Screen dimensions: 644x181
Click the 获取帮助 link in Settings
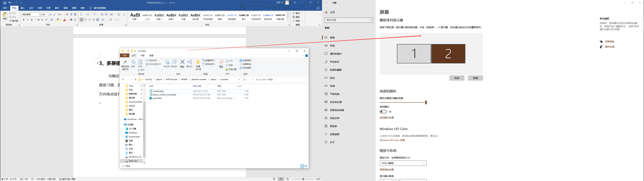609,42
